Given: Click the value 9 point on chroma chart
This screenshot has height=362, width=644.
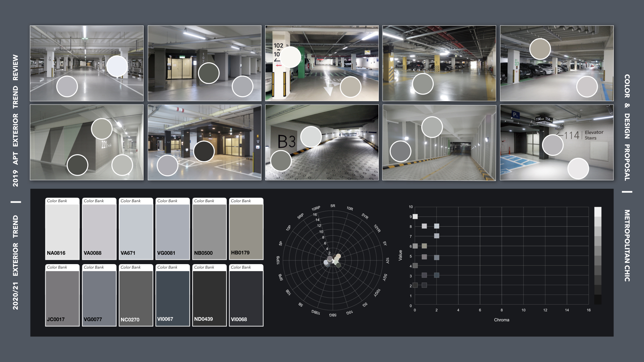Looking at the screenshot, I should (x=415, y=217).
